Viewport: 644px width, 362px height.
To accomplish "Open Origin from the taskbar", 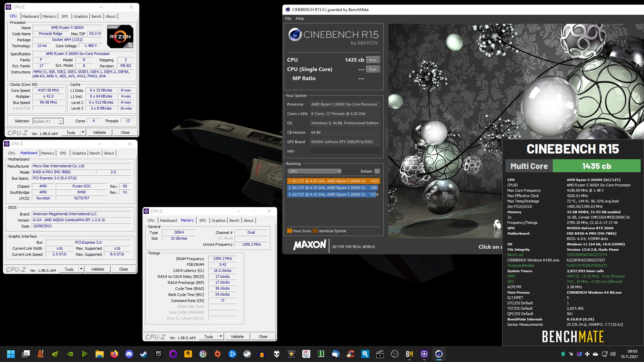I will tap(218, 354).
